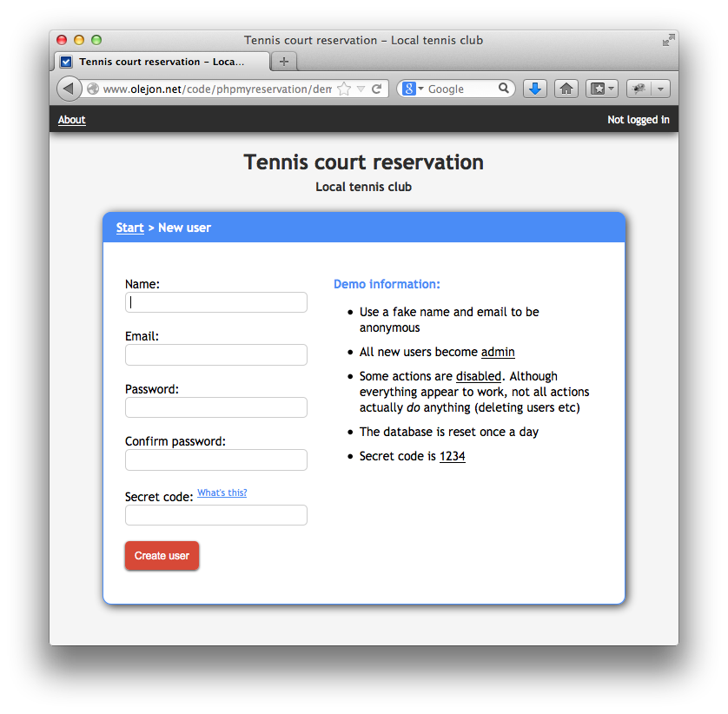Expand the URL history dropdown arrow
Image resolution: width=728 pixels, height=714 pixels.
361,89
